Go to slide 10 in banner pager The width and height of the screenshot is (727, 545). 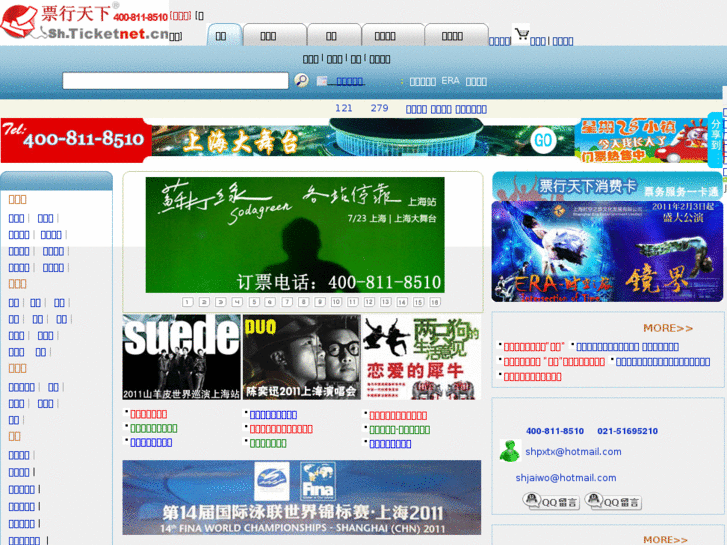click(x=336, y=302)
